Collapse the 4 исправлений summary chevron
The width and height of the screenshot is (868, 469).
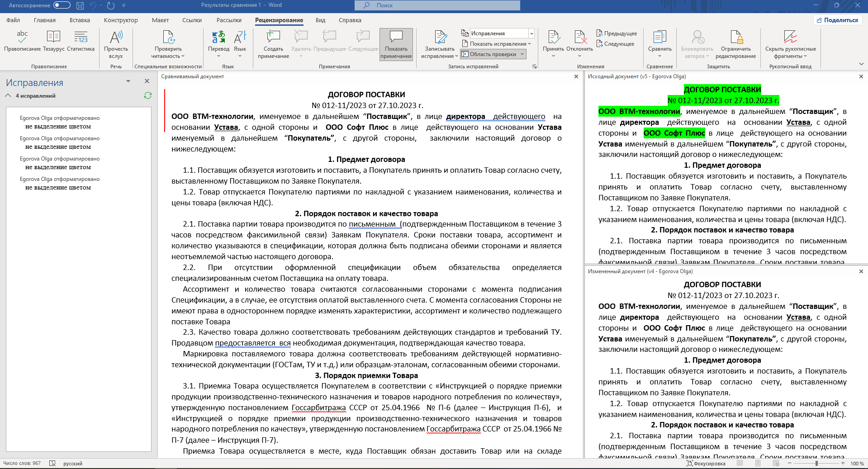point(8,95)
